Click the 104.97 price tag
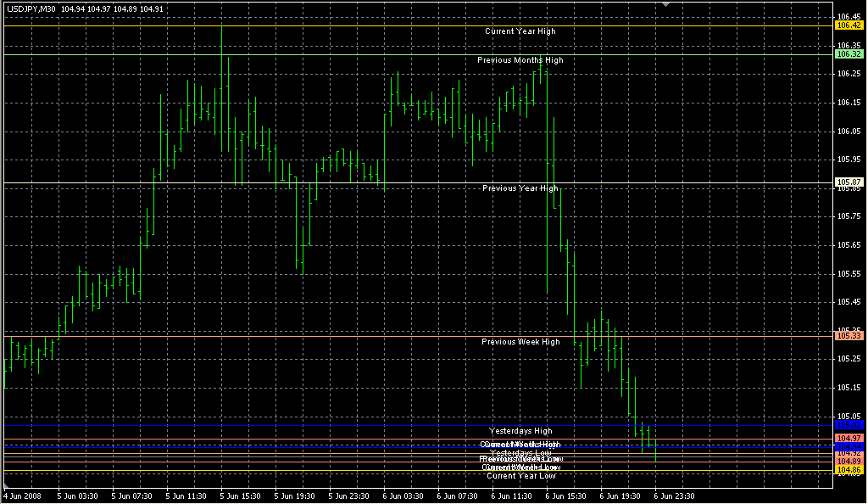This screenshot has height=504, width=868. 849,438
